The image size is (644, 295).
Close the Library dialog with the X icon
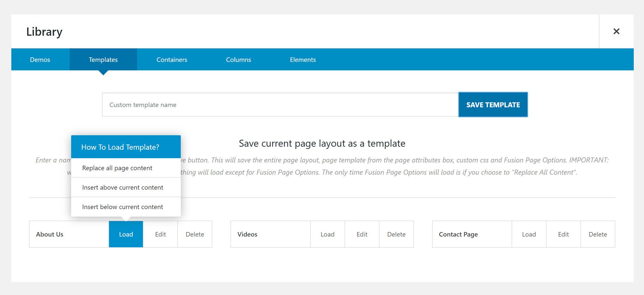616,31
